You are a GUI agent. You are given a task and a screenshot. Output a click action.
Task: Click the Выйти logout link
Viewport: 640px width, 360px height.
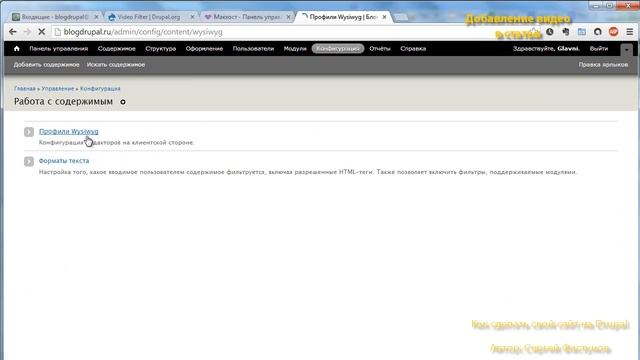[599, 49]
